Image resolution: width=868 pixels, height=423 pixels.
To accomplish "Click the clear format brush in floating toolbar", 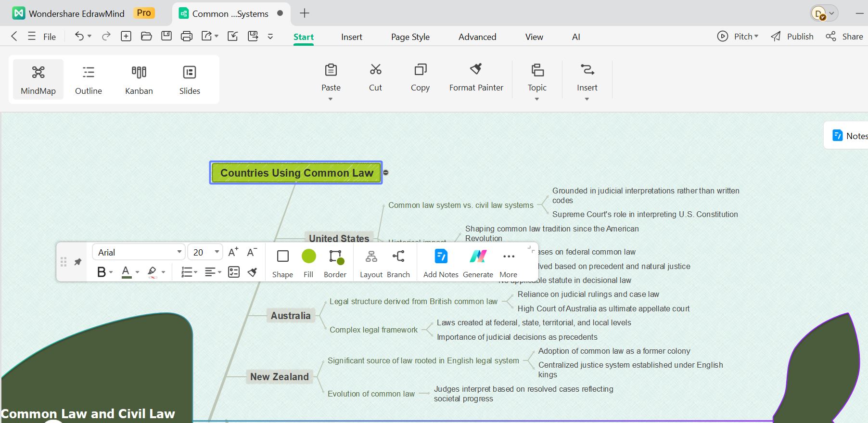I will 252,272.
